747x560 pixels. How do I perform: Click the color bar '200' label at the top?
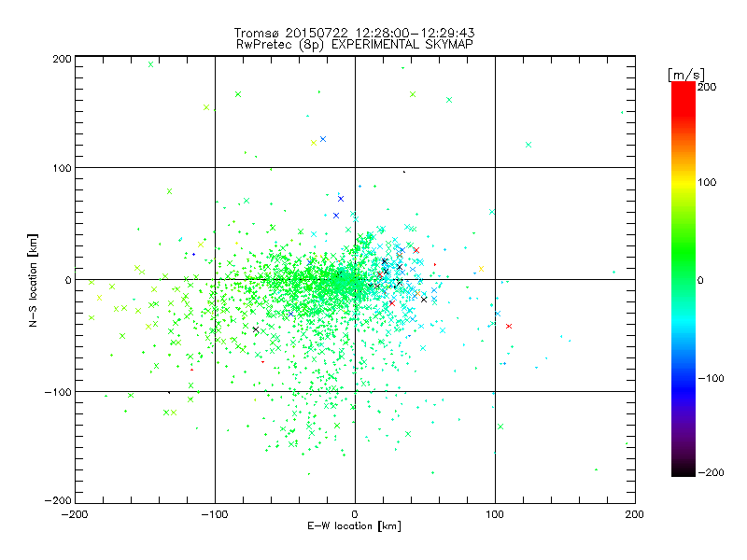point(707,87)
